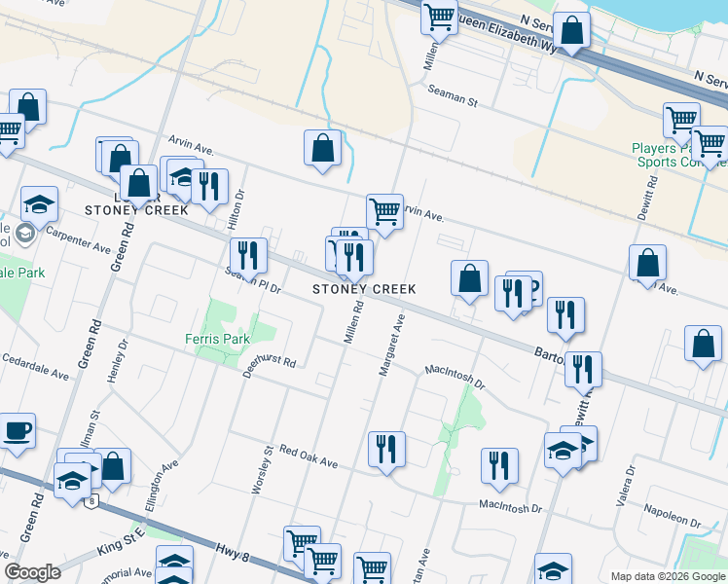Click the Valera Dr street label
The width and height of the screenshot is (728, 584).
tap(625, 486)
